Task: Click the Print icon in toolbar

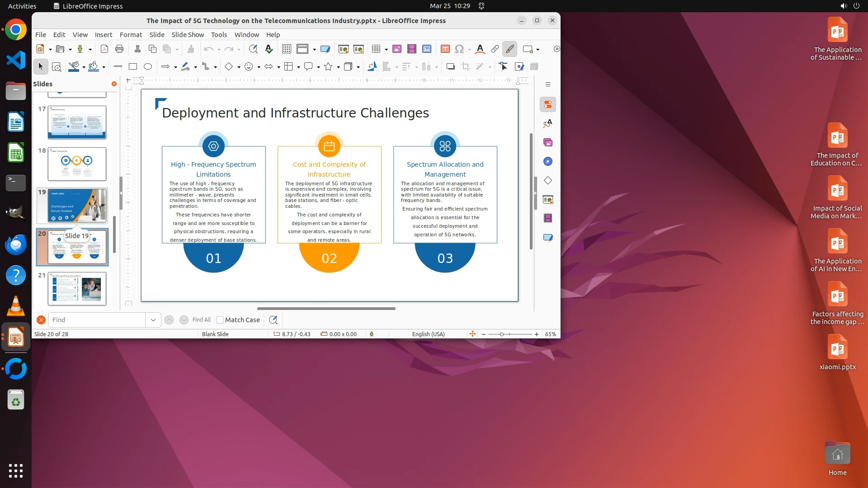Action: point(119,49)
